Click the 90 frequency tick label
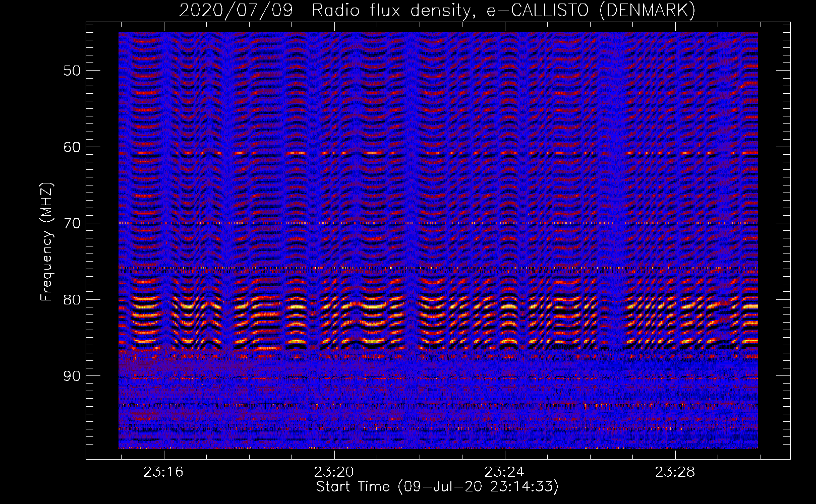The width and height of the screenshot is (816, 504). point(72,376)
